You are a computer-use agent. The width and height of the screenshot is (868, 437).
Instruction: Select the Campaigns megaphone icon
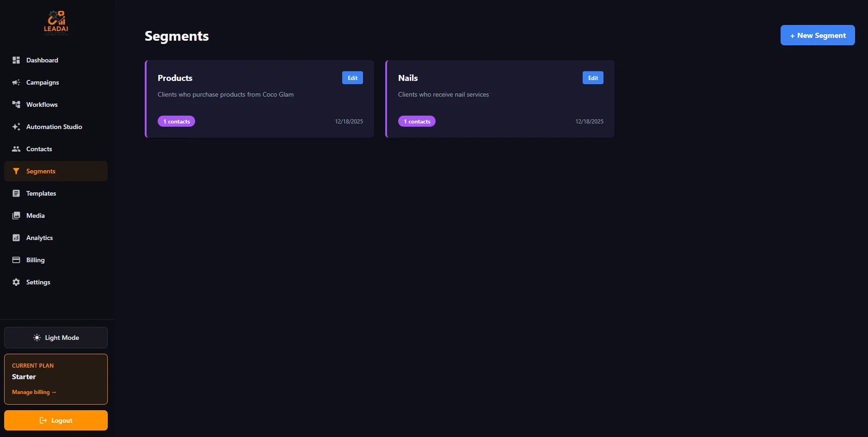click(x=16, y=82)
